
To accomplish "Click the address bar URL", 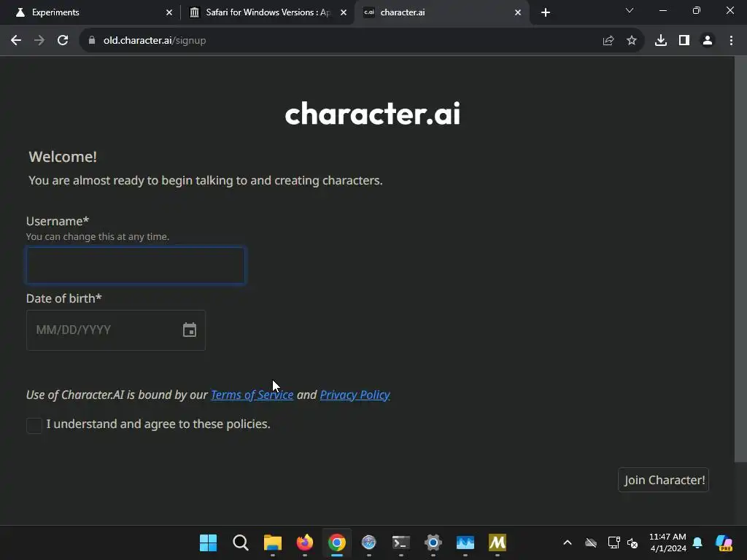I will 155,41.
